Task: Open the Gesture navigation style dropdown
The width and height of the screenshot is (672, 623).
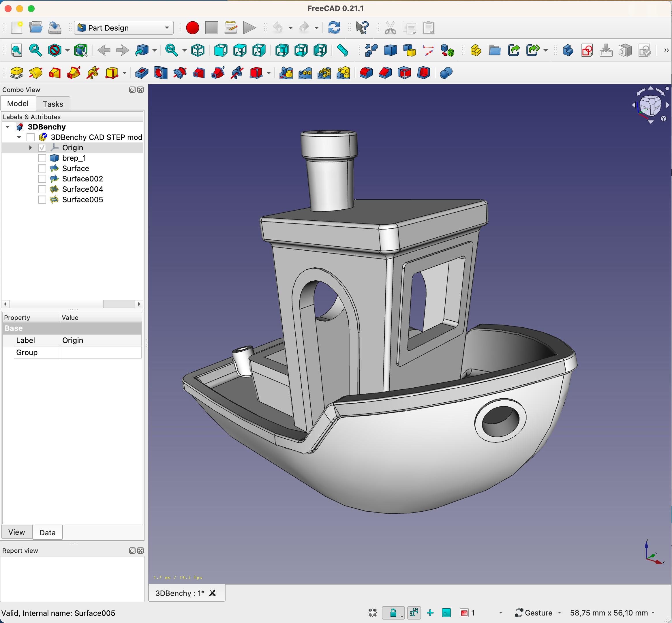Action: (538, 613)
